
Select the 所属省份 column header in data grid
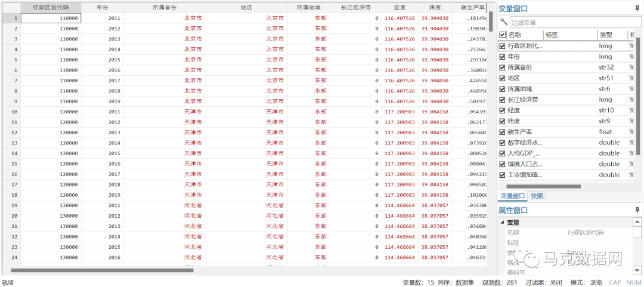(x=165, y=7)
